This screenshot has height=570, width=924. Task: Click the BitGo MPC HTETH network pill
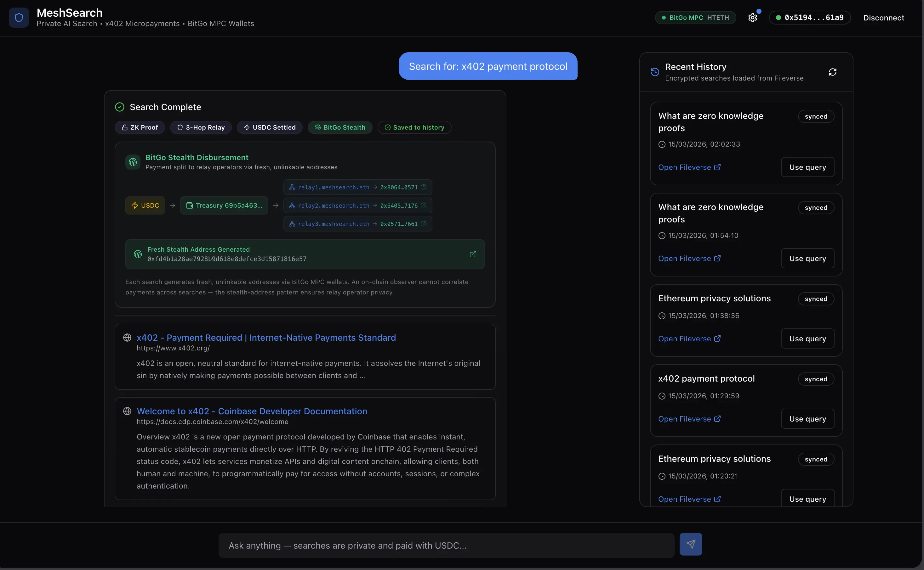point(695,18)
